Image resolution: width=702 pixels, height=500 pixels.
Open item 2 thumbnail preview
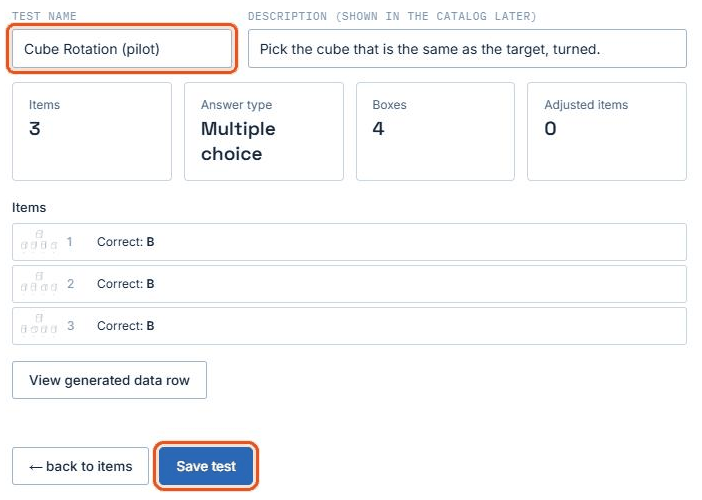[x=39, y=283]
